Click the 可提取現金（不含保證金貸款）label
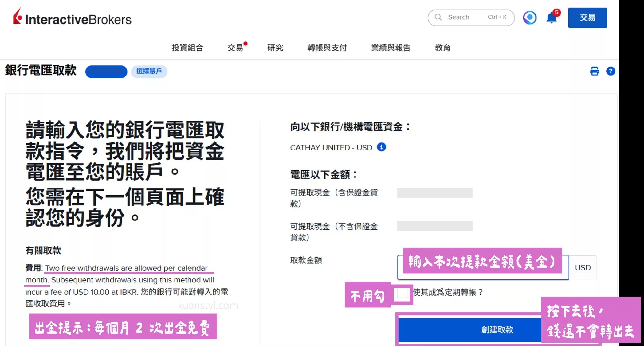The height and width of the screenshot is (346, 644). (x=334, y=232)
